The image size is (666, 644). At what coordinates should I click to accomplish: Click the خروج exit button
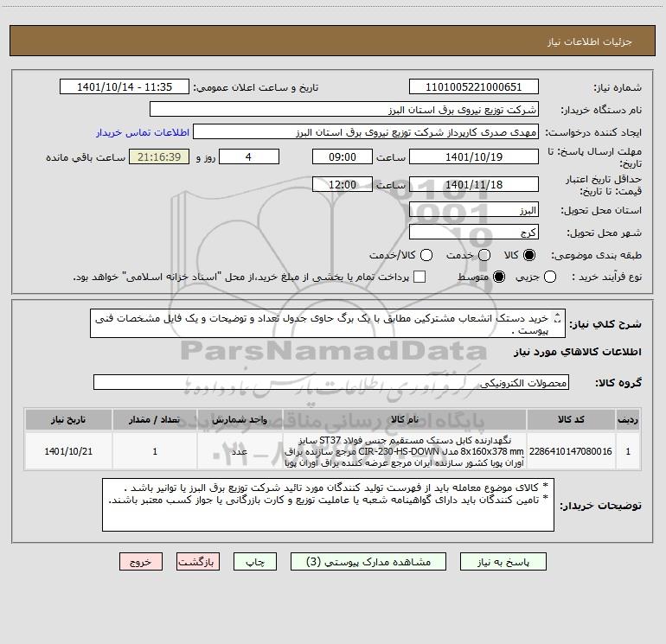click(x=141, y=562)
